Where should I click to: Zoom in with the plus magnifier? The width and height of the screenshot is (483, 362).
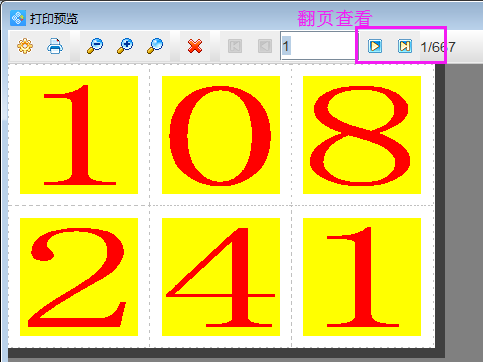pos(125,46)
